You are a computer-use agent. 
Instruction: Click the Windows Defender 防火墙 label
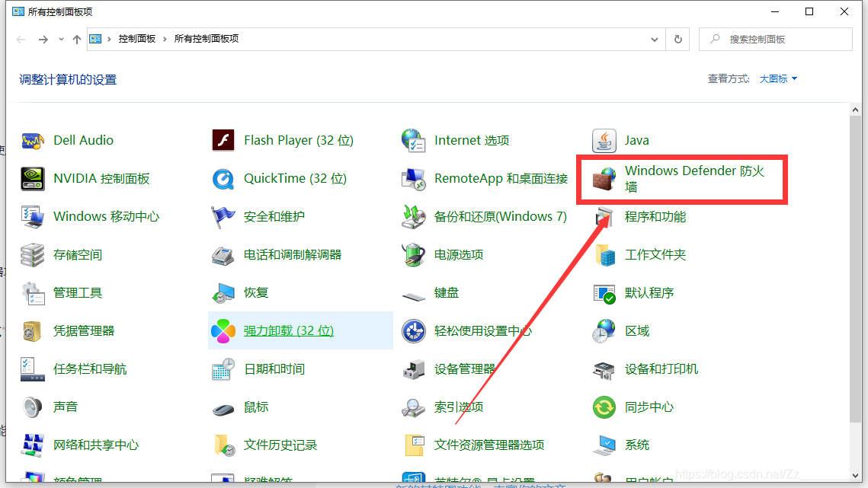click(695, 179)
